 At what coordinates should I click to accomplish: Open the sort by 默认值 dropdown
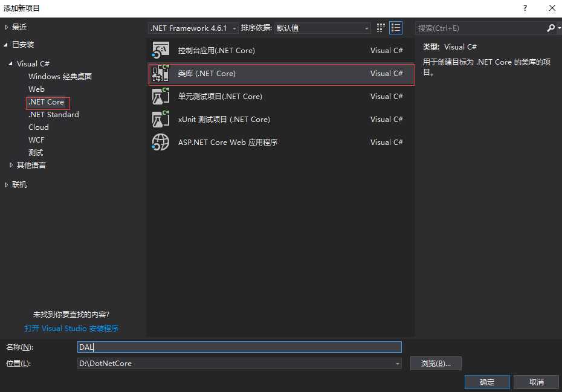pyautogui.click(x=322, y=28)
